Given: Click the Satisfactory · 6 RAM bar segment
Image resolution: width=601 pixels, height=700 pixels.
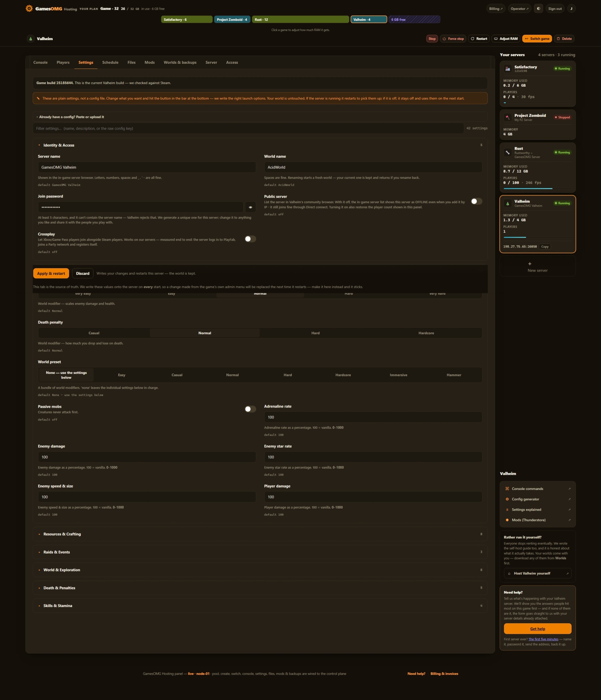Looking at the screenshot, I should (x=187, y=20).
